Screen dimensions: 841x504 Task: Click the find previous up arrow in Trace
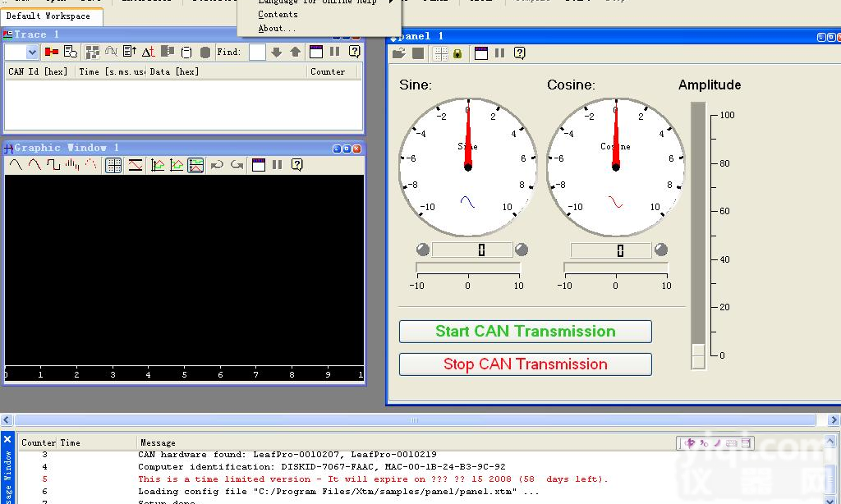point(295,52)
